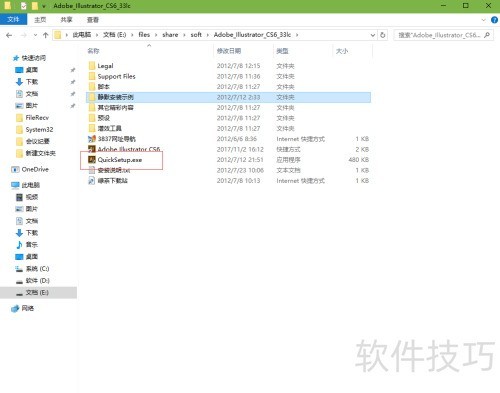This screenshot has width=500, height=393.
Task: Open 音乐 under 此电脑
Action: (32, 245)
